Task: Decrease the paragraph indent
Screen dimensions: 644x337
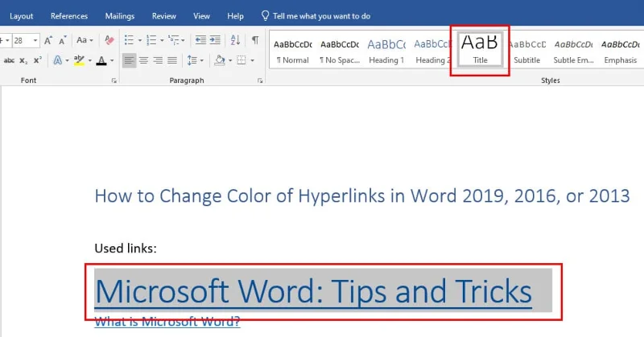Action: [200, 40]
